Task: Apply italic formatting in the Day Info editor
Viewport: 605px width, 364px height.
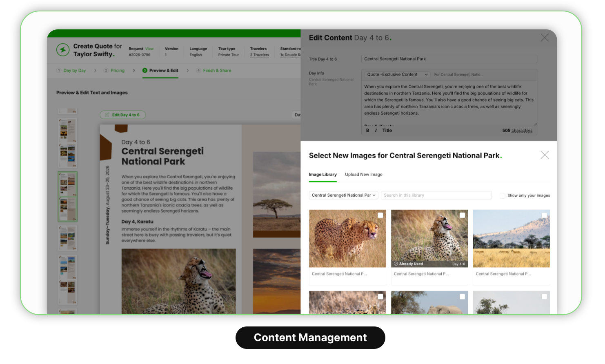Action: click(x=376, y=131)
